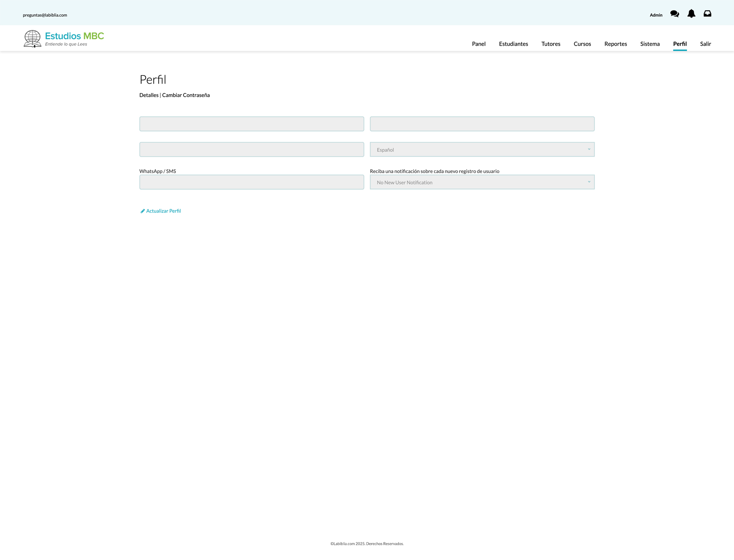Click Actualizar Perfil to save changes
The width and height of the screenshot is (734, 560).
[163, 211]
